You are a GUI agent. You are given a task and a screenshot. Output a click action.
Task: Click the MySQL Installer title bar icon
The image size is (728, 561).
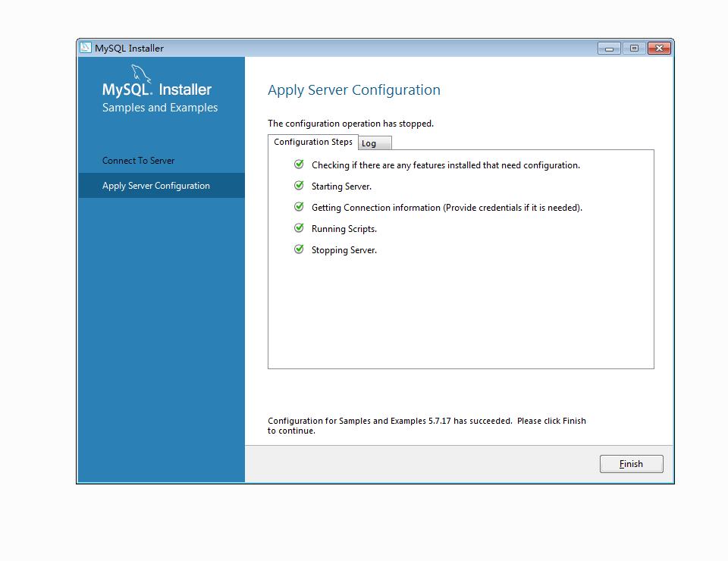tap(86, 48)
